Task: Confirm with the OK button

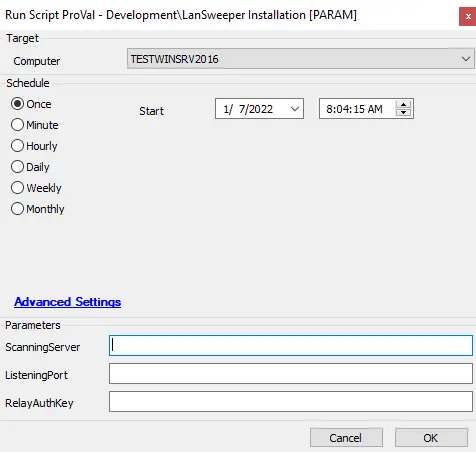Action: point(431,437)
